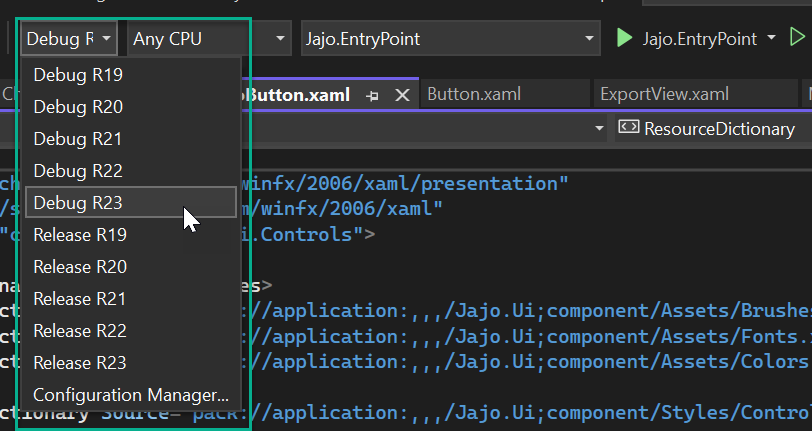Select Release R21 configuration
Viewport: 812px width, 431px height.
130,299
